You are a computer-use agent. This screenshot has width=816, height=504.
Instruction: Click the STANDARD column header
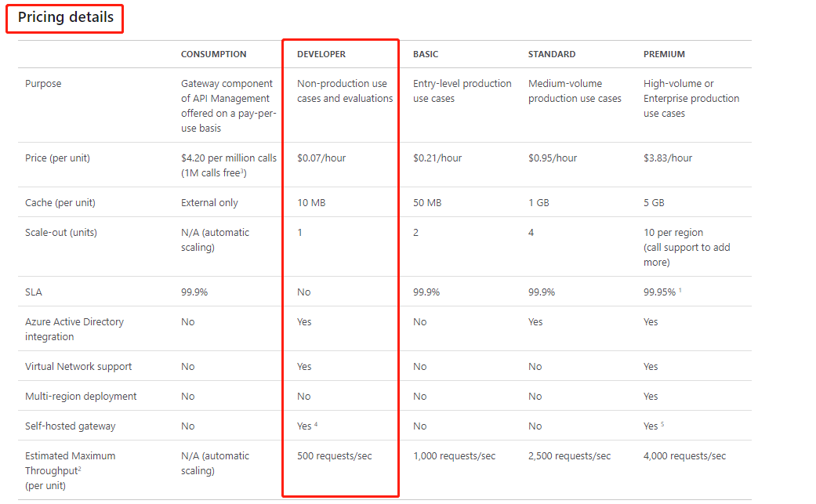[552, 54]
